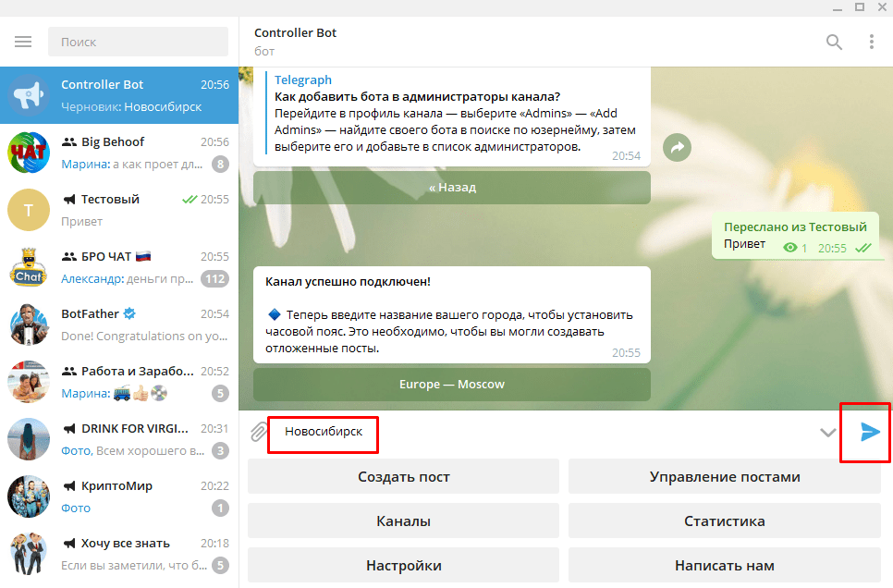893x588 pixels.
Task: Click the Поиск search field
Action: (138, 42)
